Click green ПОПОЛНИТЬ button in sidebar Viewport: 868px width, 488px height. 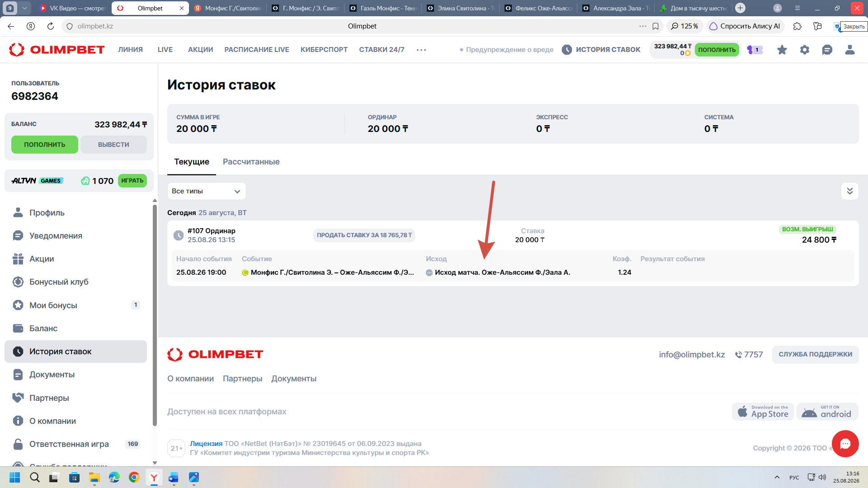pyautogui.click(x=45, y=145)
